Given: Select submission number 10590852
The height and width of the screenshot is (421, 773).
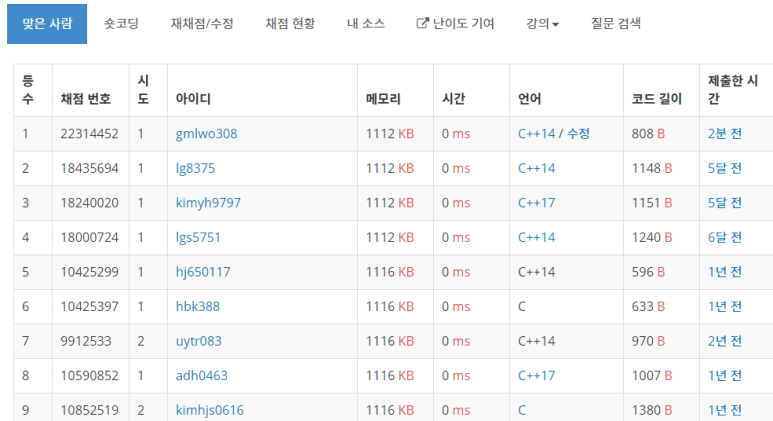Looking at the screenshot, I should (x=89, y=375).
